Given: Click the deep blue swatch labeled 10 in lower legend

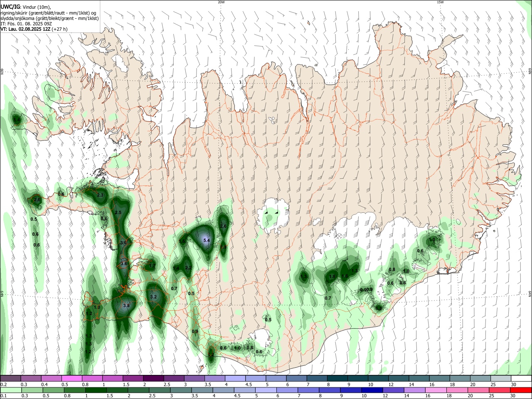Looking at the screenshot, I should tap(371, 390).
